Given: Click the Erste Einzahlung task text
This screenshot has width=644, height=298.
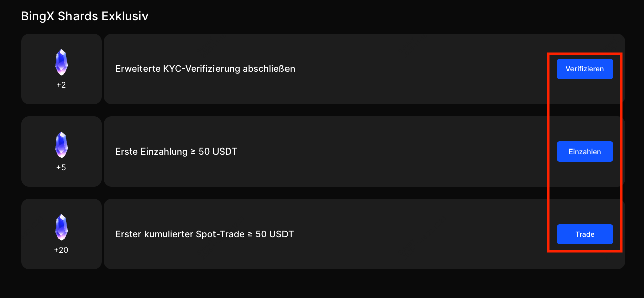Looking at the screenshot, I should click(152, 152).
